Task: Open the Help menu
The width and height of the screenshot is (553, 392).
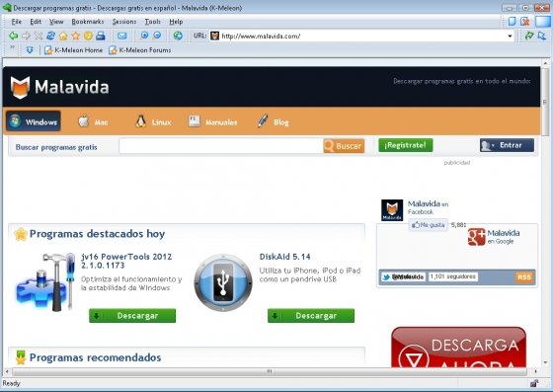Action: [176, 22]
